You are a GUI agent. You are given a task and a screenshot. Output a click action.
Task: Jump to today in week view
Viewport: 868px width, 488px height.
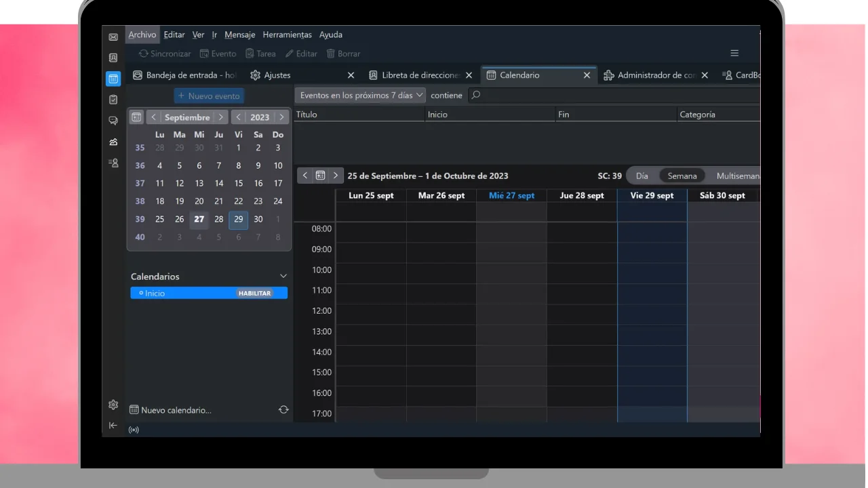(320, 176)
